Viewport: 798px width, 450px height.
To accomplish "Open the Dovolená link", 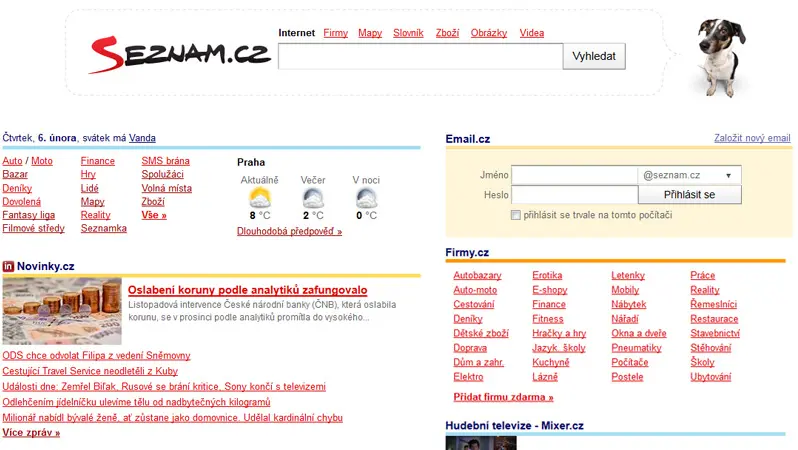I will (21, 202).
